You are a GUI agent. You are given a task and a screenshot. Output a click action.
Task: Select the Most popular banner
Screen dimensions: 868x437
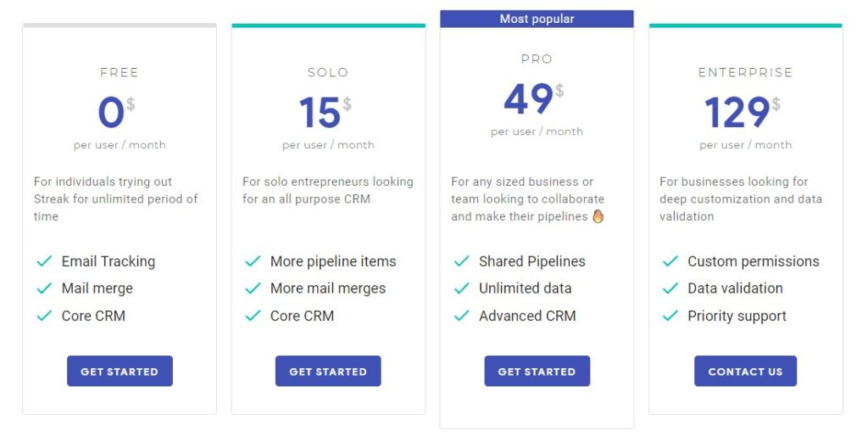537,19
